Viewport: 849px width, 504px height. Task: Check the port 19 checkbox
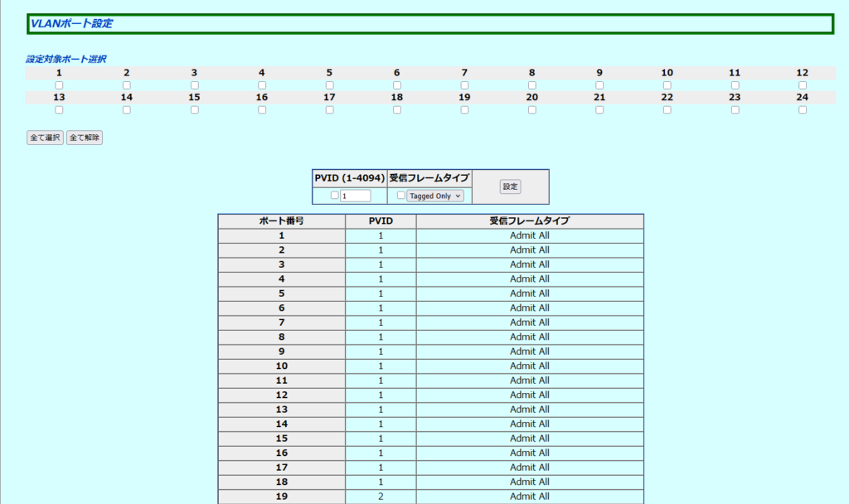(x=464, y=109)
